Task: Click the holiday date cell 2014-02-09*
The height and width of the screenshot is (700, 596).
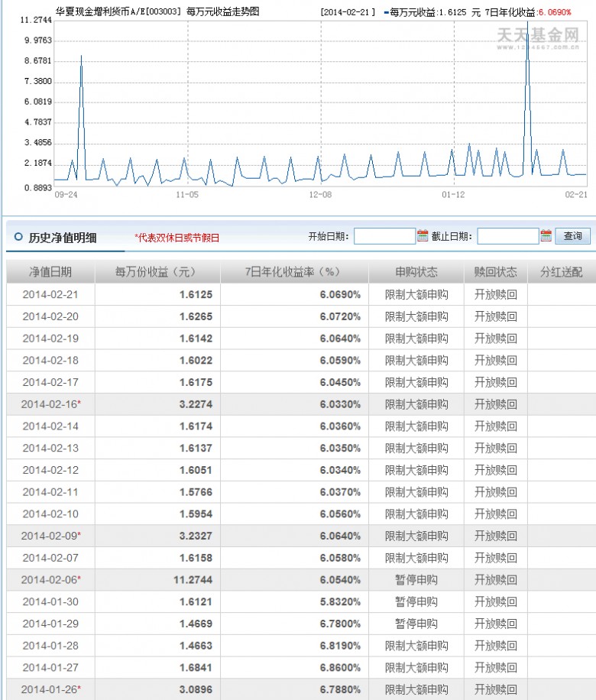Action: (51, 536)
